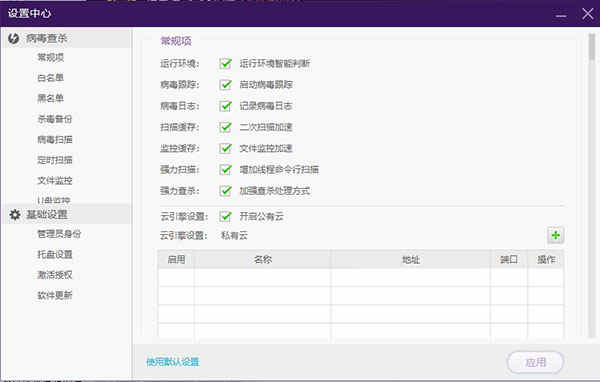
Task: Collapse the 病毒查杀 section header
Action: (67, 38)
